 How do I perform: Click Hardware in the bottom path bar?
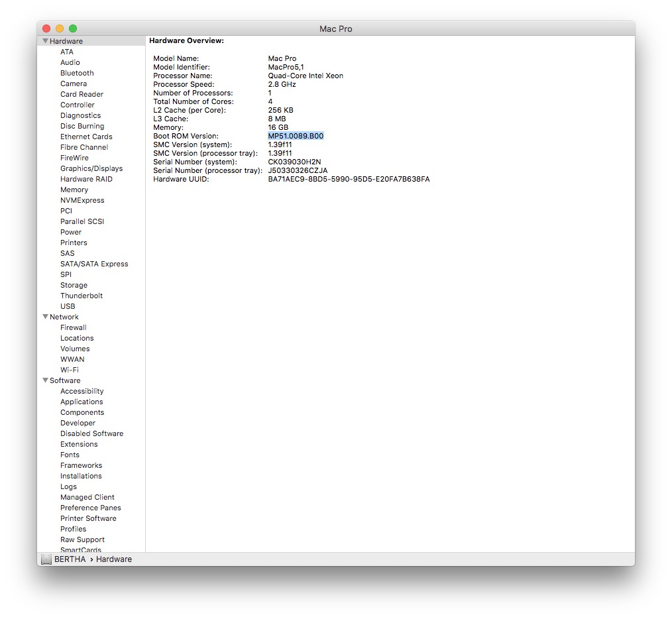coord(114,559)
